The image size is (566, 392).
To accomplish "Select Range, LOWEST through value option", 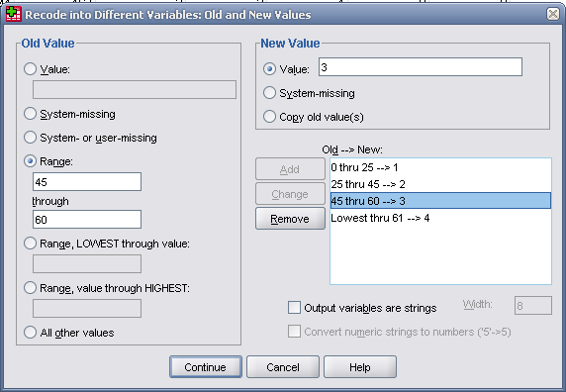I will (x=30, y=244).
